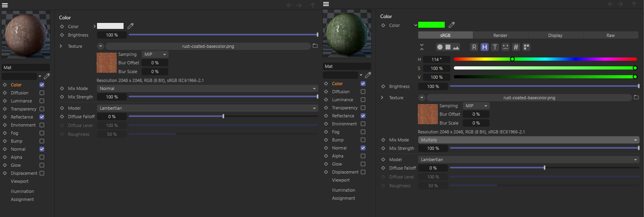Image resolution: width=644 pixels, height=217 pixels.
Task: Enable RGB sliders with the R icon
Action: (474, 47)
